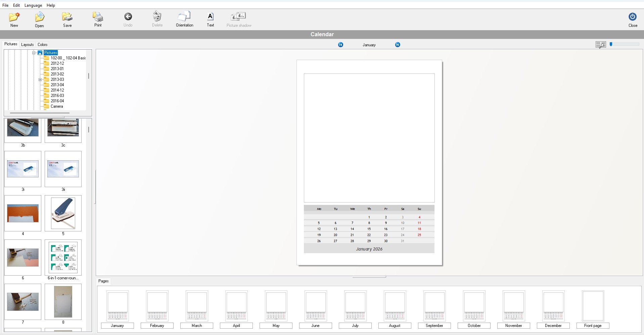Add Text to the calendar page
Viewport: 644px width, 335px height.
pos(210,19)
